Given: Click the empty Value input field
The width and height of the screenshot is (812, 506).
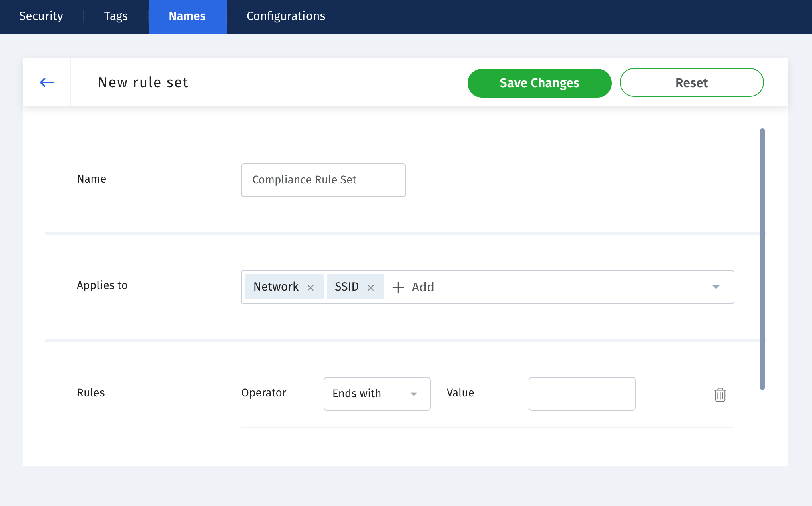Looking at the screenshot, I should point(582,394).
